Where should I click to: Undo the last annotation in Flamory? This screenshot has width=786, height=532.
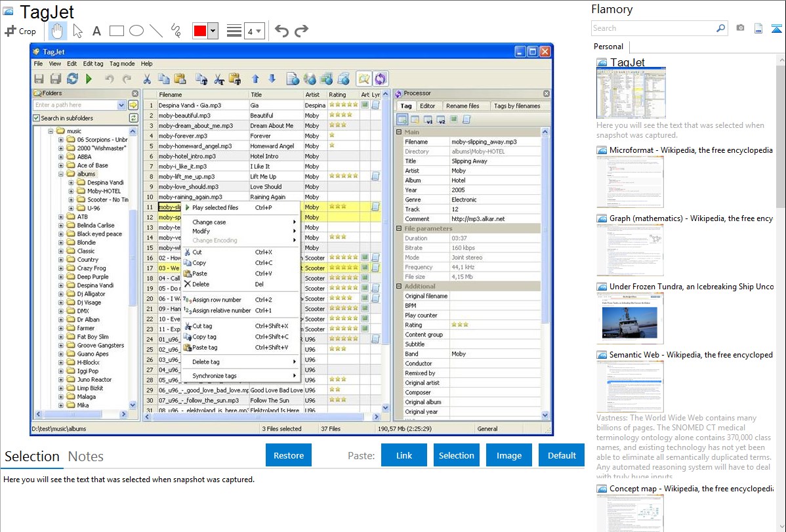[x=281, y=31]
